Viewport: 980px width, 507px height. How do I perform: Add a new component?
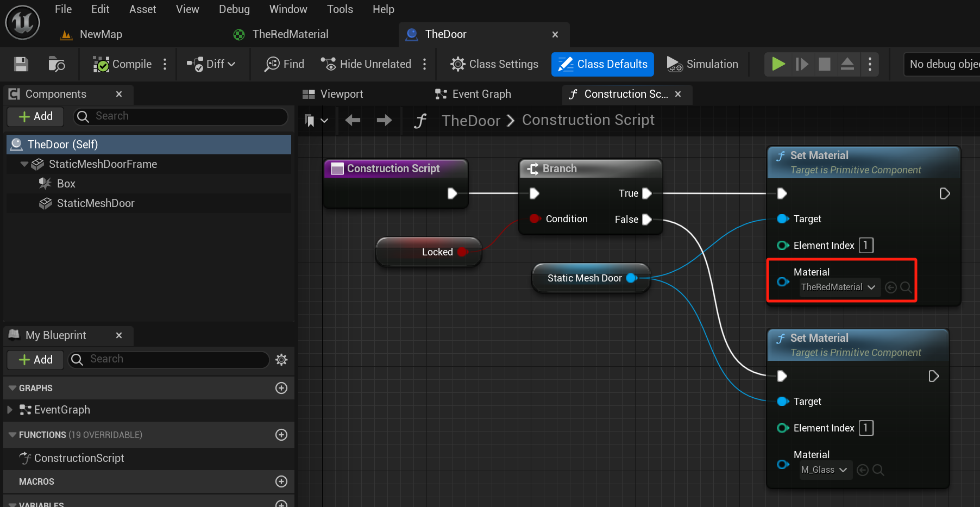tap(35, 116)
